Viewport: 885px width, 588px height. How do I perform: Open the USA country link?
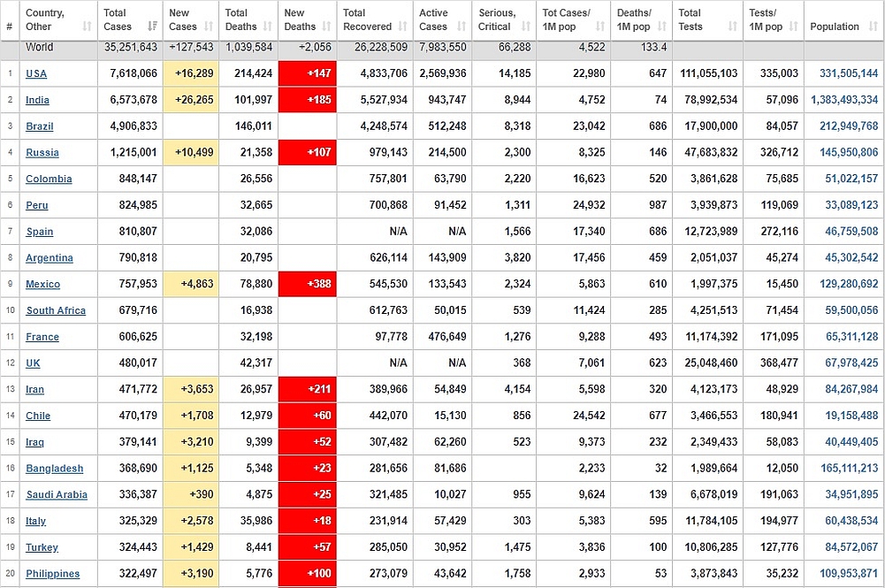pos(36,73)
